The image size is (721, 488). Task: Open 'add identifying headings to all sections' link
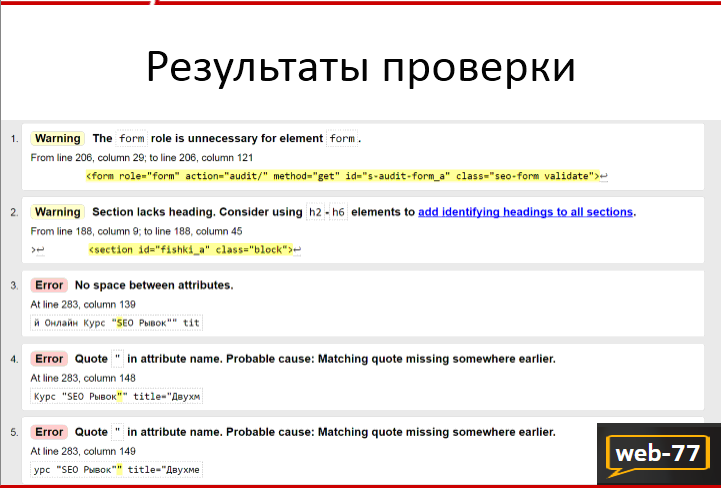pos(526,212)
